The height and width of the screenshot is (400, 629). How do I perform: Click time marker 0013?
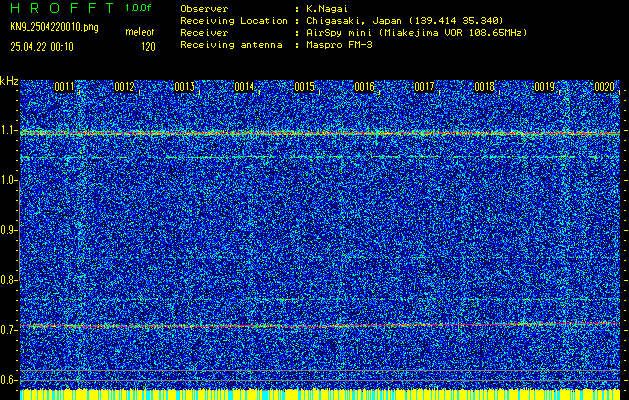(x=185, y=87)
